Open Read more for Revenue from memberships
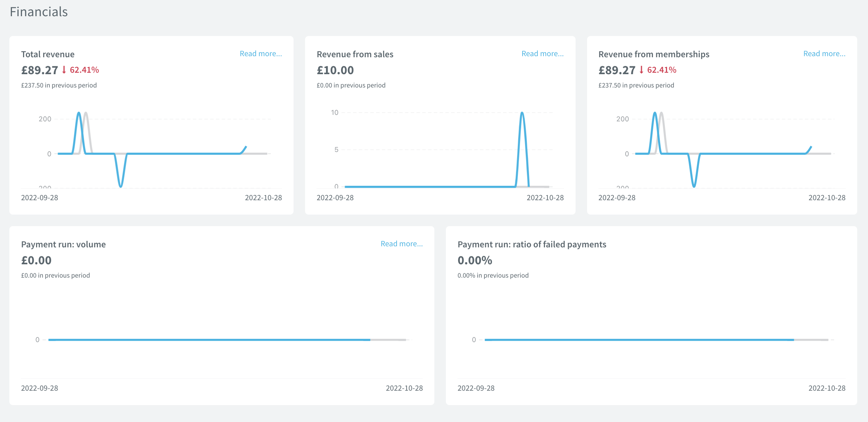The width and height of the screenshot is (868, 422). 824,54
